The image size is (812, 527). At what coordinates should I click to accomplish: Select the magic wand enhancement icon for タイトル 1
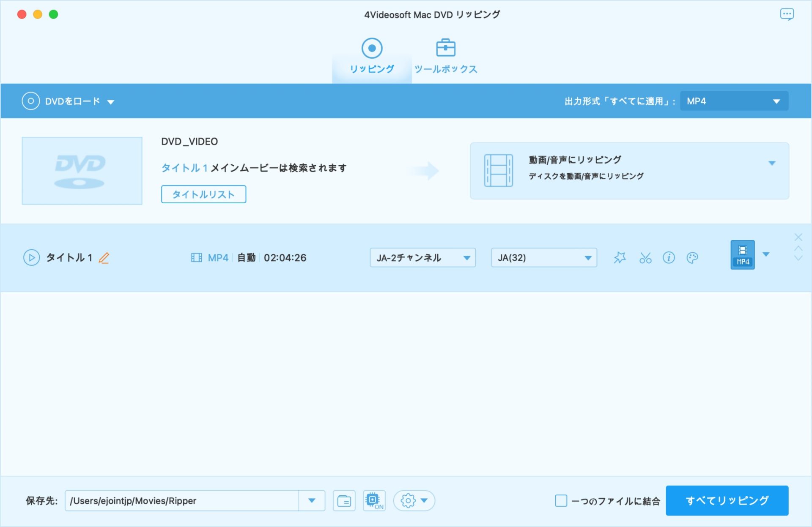click(x=620, y=257)
